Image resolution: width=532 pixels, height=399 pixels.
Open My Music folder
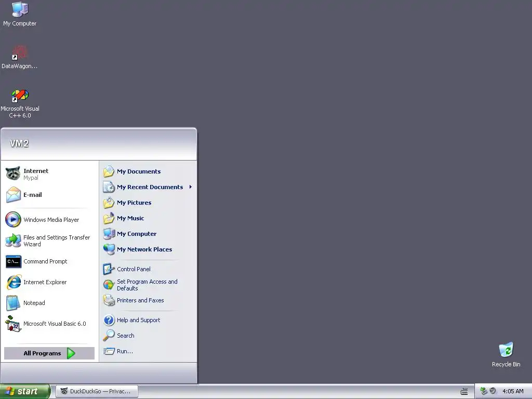tap(148, 218)
